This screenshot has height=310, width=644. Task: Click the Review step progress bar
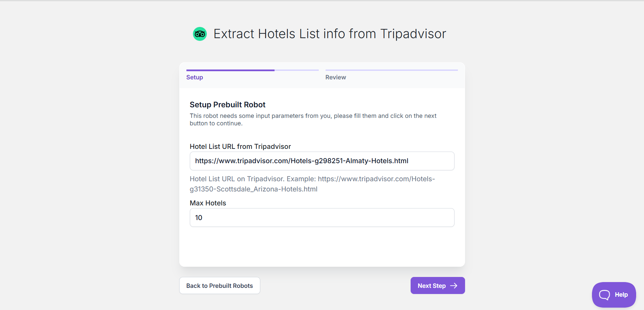click(x=391, y=70)
